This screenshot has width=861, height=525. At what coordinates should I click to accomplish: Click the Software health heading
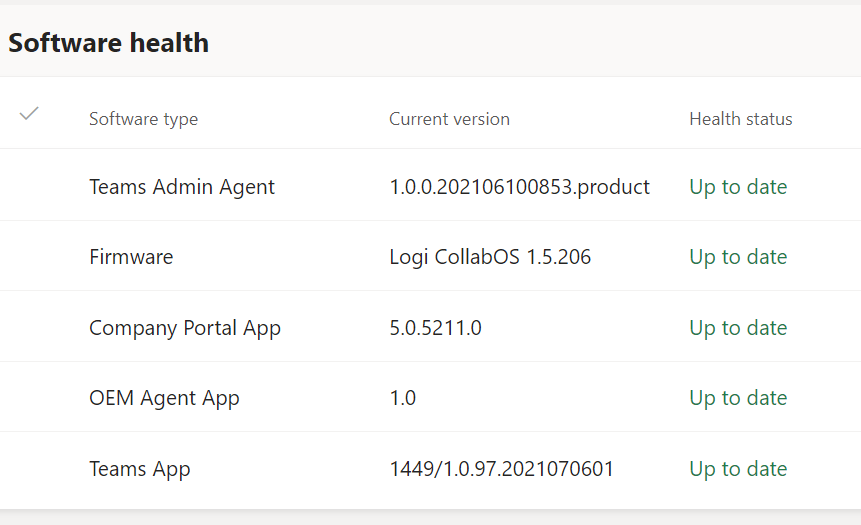[109, 43]
